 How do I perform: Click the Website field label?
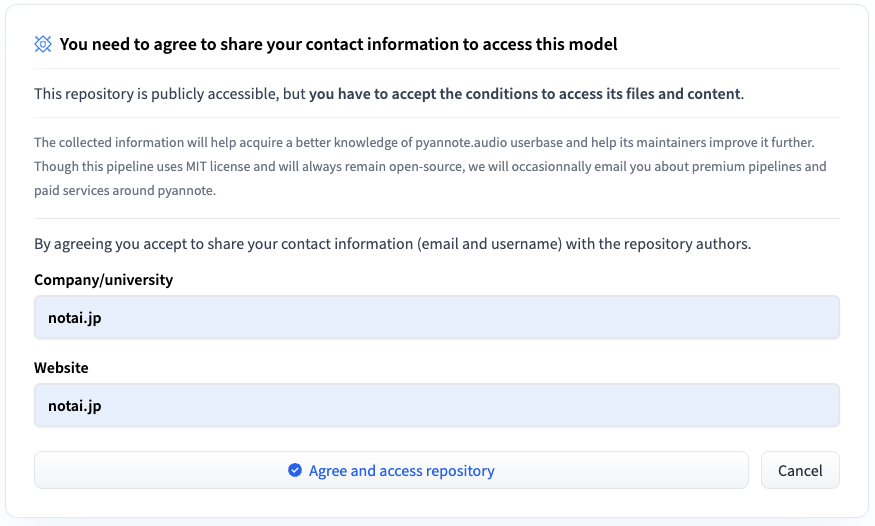tap(61, 368)
